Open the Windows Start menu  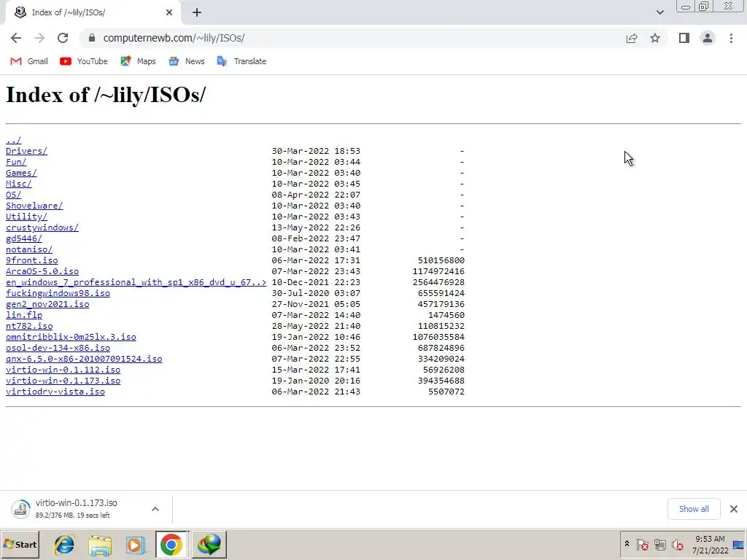[x=20, y=544]
